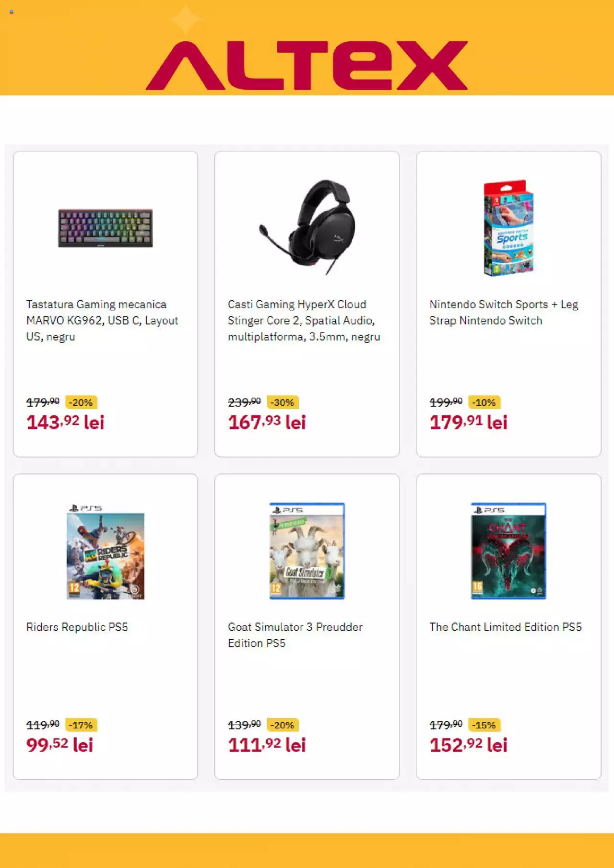Open Riders Republic PS5 title link

[x=77, y=627]
